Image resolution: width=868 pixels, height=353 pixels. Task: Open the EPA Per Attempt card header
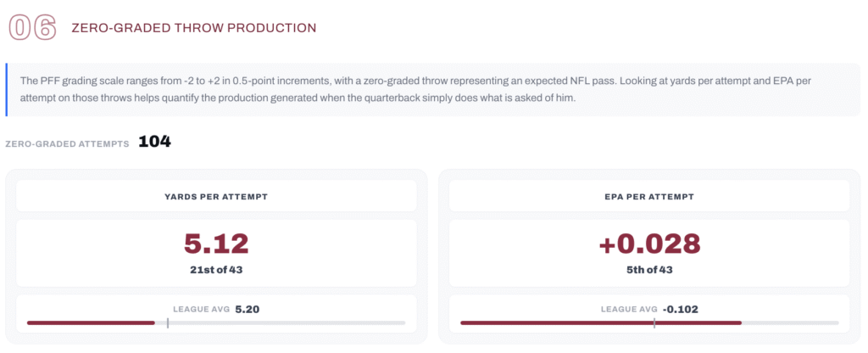[x=649, y=197]
